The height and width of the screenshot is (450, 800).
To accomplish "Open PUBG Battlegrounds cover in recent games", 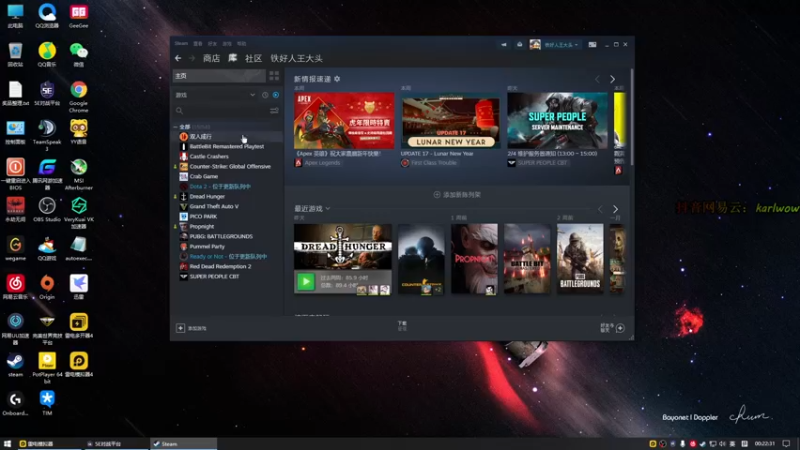I will (x=580, y=259).
